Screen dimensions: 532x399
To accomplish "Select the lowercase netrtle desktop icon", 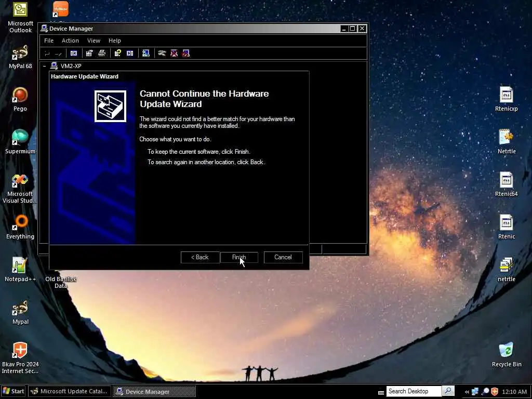I will pyautogui.click(x=506, y=270).
